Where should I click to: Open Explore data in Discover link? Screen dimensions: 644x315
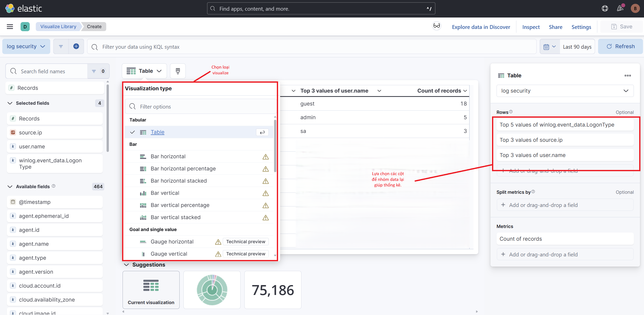(481, 27)
